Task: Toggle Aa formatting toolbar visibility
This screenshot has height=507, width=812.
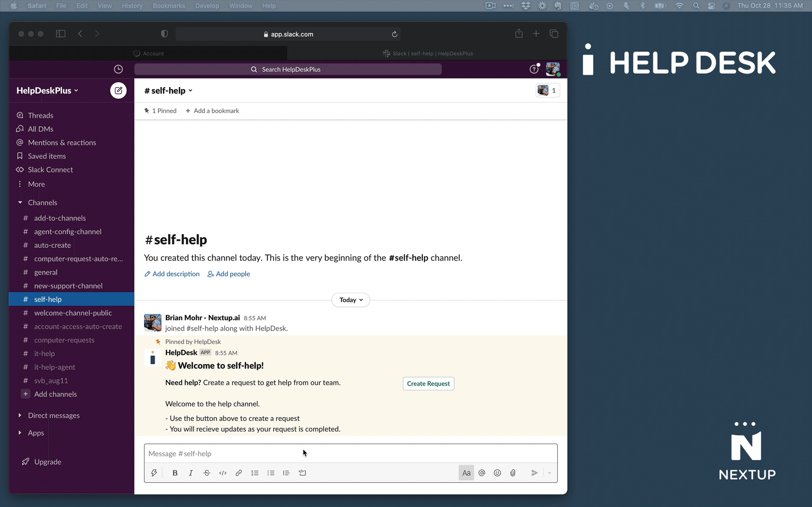Action: pos(466,473)
